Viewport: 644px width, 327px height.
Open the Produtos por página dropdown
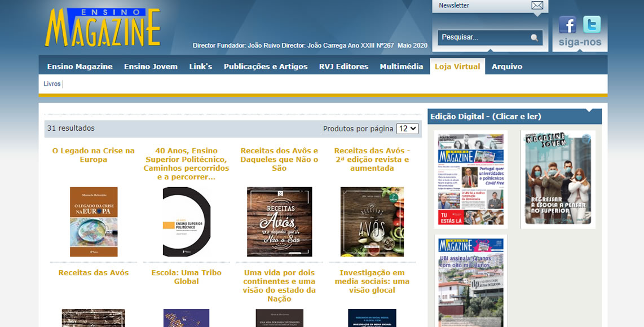407,129
